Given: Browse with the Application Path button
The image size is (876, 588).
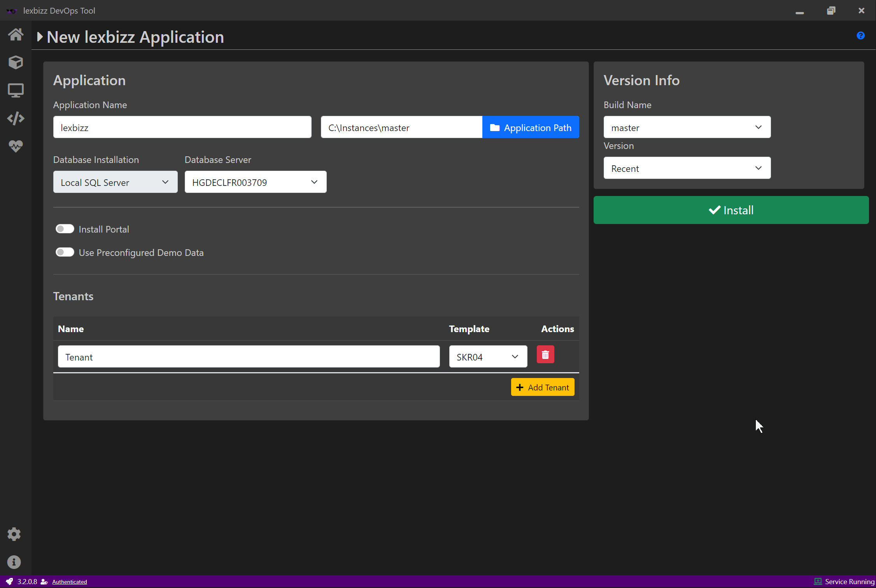Looking at the screenshot, I should tap(531, 127).
